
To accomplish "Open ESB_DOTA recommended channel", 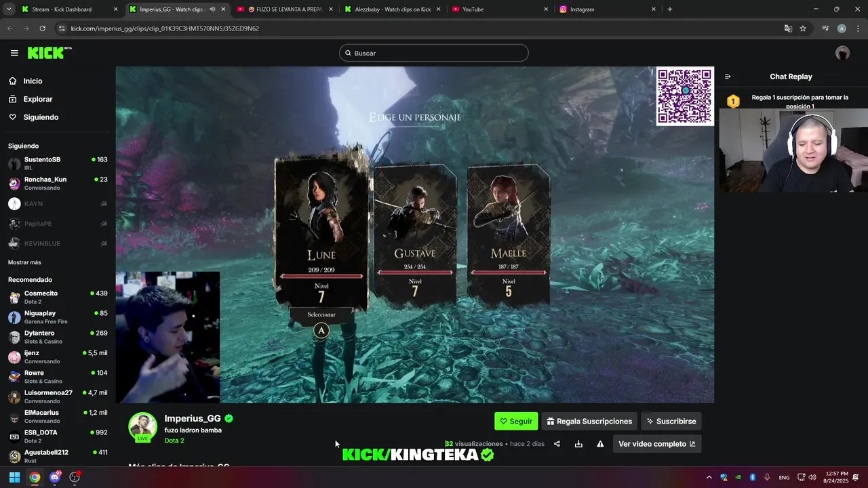I will point(58,436).
